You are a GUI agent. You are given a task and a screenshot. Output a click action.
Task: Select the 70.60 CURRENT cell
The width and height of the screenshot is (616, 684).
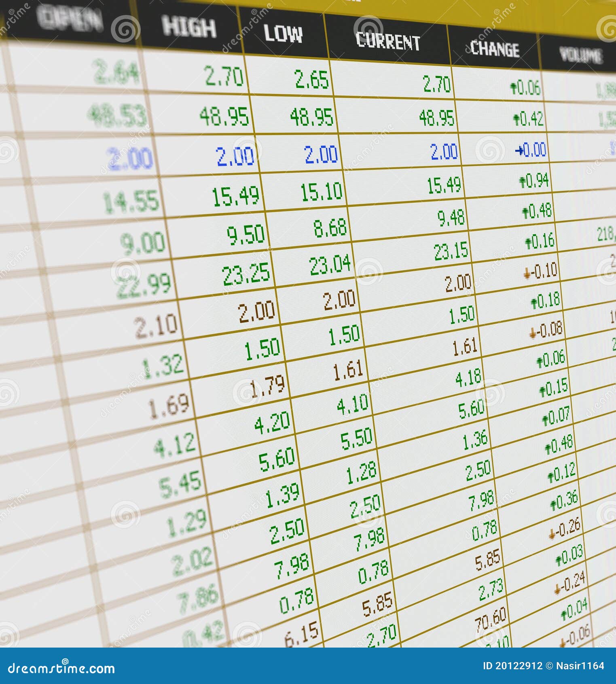[x=491, y=621]
